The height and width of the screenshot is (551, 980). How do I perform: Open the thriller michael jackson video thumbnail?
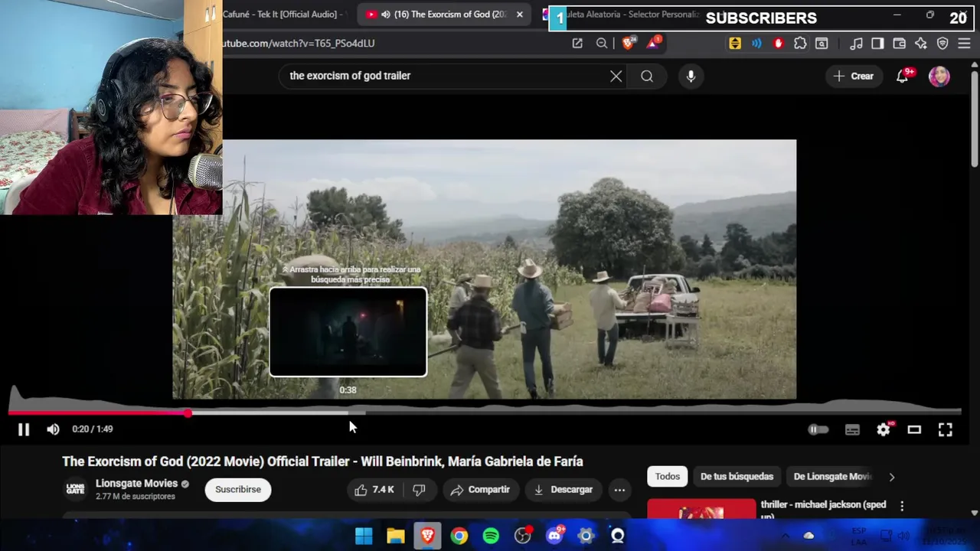701,509
